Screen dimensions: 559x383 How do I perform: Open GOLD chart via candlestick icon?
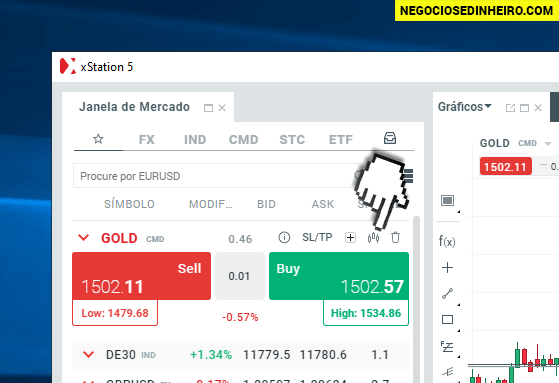click(373, 238)
